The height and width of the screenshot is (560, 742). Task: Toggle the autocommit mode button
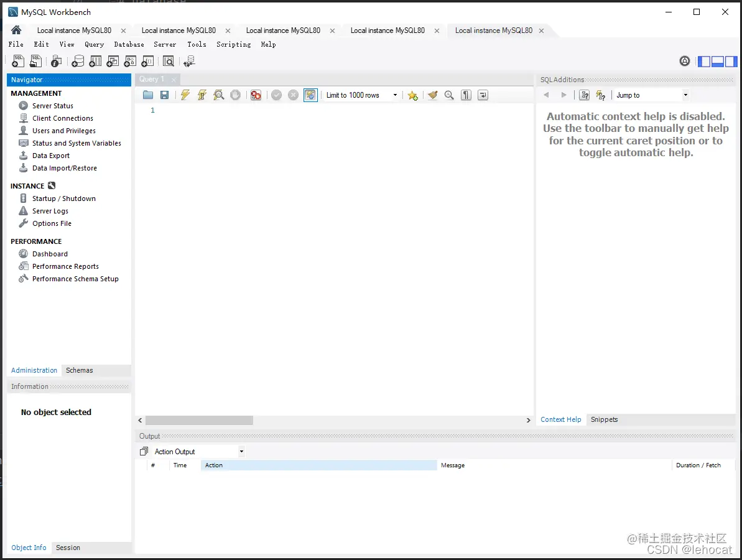[x=310, y=95]
